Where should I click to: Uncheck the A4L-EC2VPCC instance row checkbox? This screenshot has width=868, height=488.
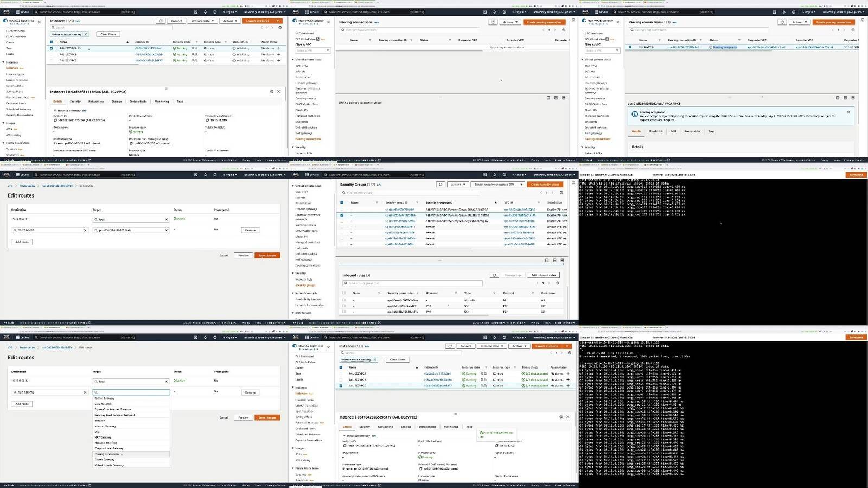[x=341, y=386]
